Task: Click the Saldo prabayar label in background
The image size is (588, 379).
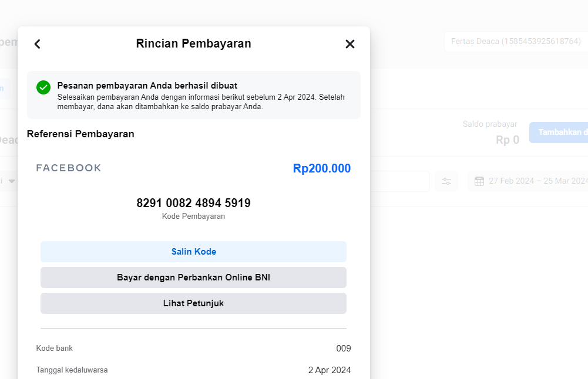Action: coord(490,124)
